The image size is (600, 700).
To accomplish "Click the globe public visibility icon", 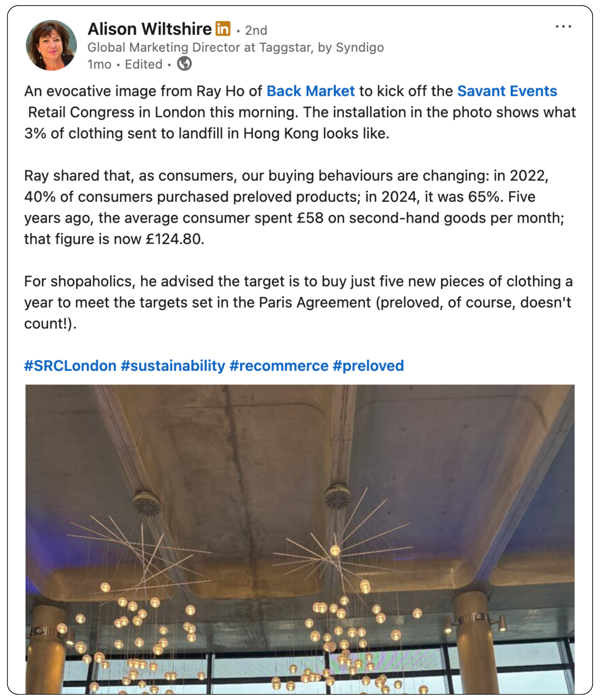I will coord(184,64).
